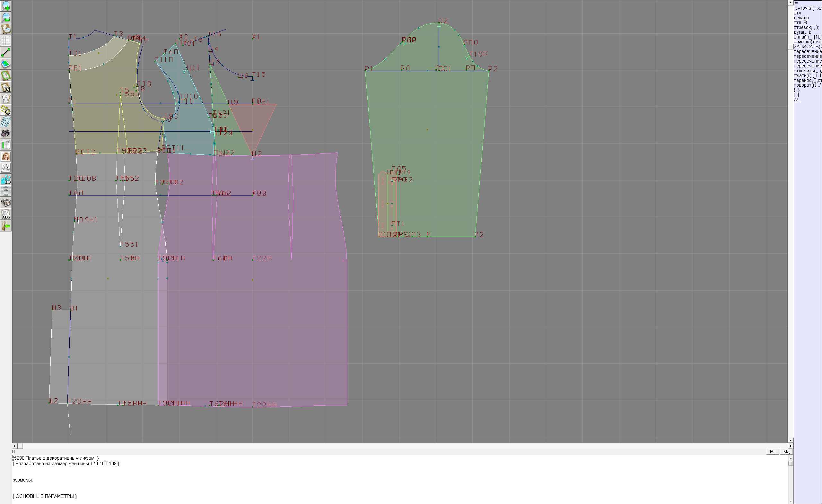The image size is (822, 504).
Task: Click the stacked books library icon
Action: coord(6,203)
